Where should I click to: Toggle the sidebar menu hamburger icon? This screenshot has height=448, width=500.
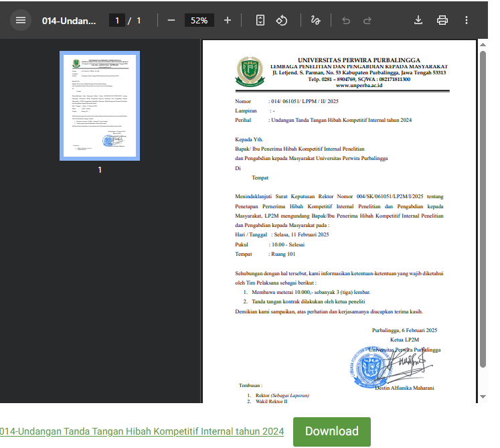pyautogui.click(x=21, y=20)
